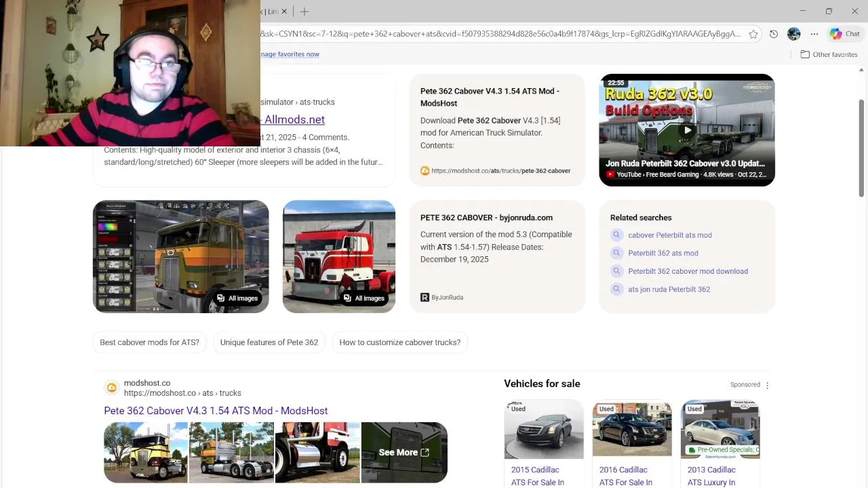
Task: Search 'ats jon ruda Peterbilt 362' related query
Action: coord(669,289)
